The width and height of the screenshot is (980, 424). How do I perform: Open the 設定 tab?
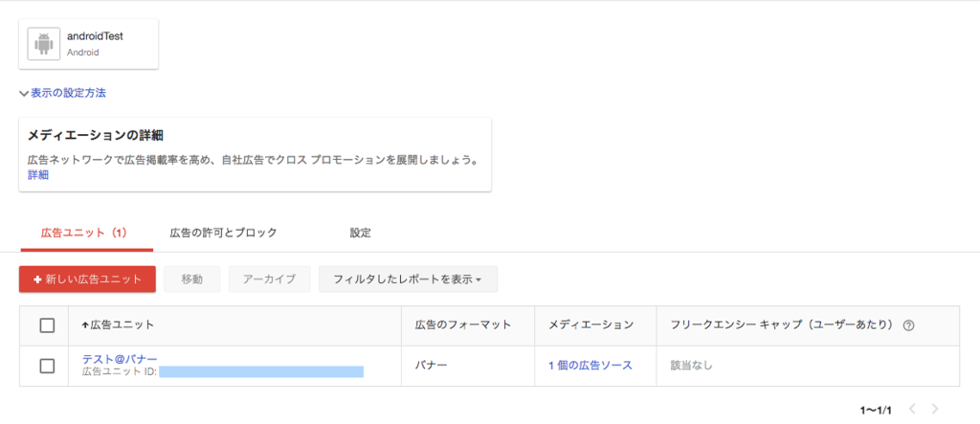tap(361, 233)
